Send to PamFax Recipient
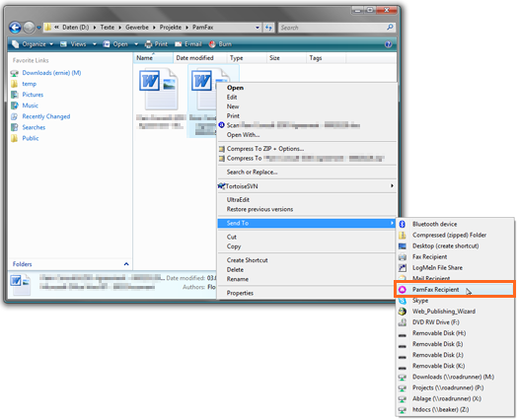Viewport: 517px width, 420px height. coord(455,290)
